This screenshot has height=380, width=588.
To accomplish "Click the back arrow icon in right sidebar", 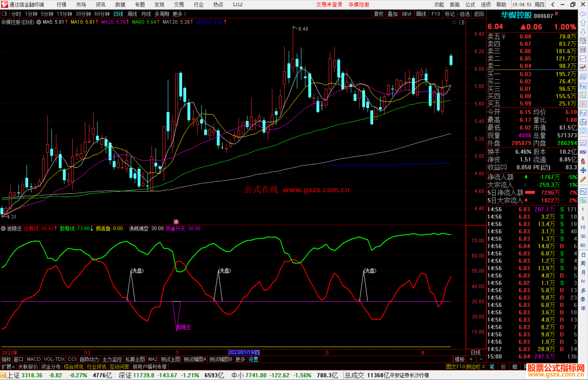I will tap(583, 14).
